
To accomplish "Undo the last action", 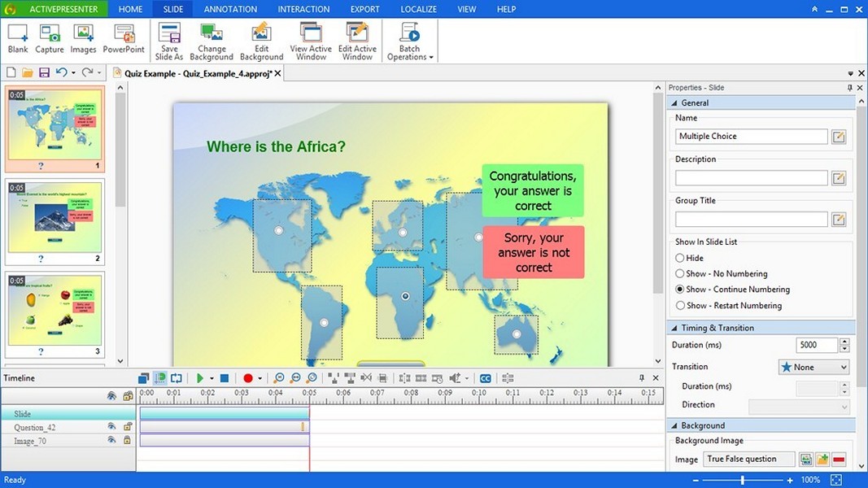I will (x=61, y=72).
